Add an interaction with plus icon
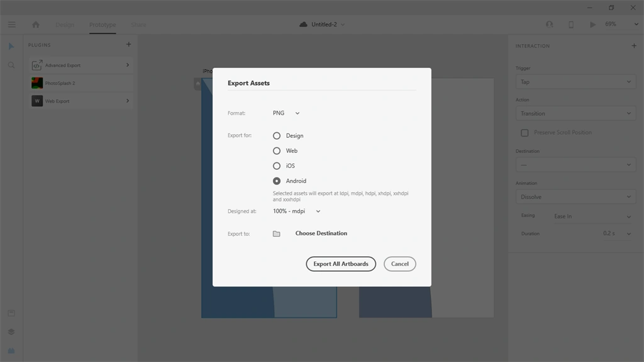644x362 pixels. 634,46
